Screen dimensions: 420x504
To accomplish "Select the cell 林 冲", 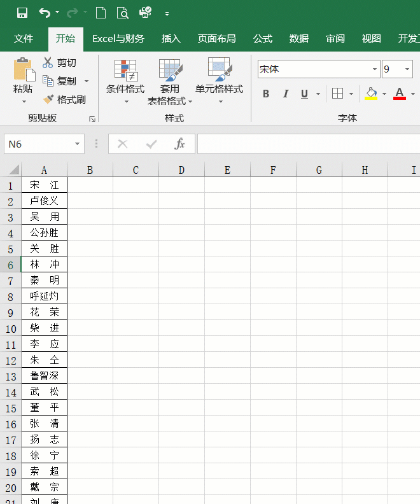I will click(x=44, y=264).
